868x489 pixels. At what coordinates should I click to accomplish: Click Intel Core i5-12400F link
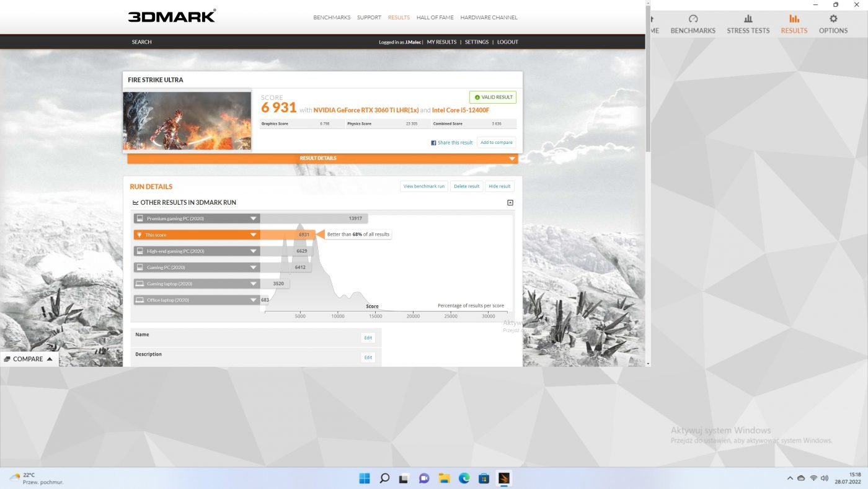461,110
